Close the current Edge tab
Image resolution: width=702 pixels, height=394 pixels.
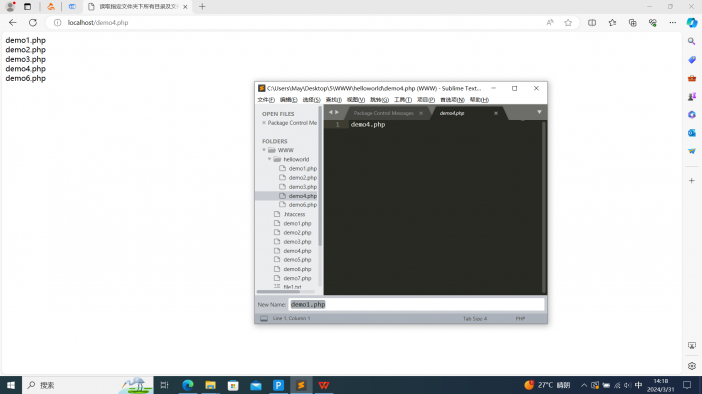click(185, 7)
